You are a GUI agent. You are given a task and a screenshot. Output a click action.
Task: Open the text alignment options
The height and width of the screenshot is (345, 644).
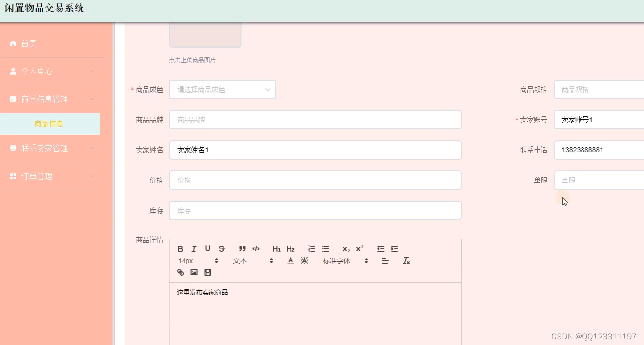coord(385,261)
